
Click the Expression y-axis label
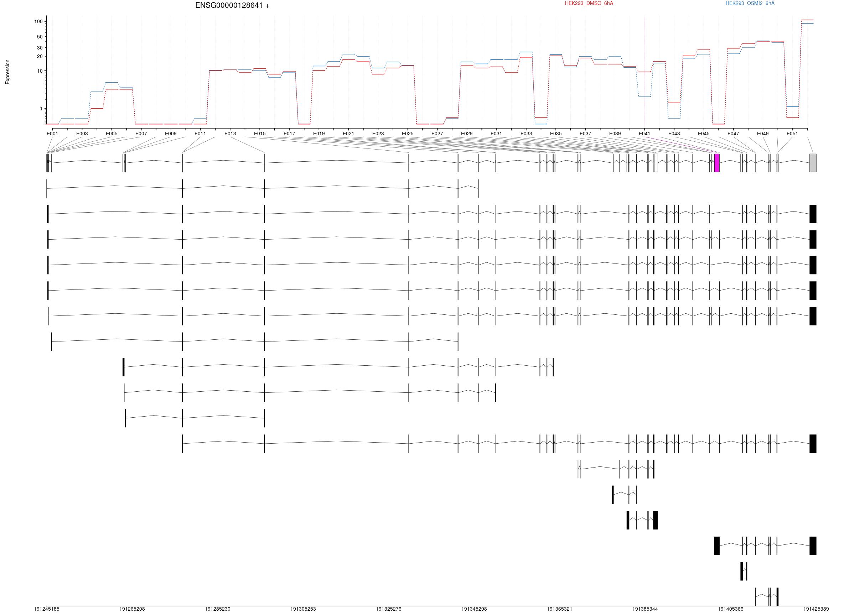click(x=7, y=72)
